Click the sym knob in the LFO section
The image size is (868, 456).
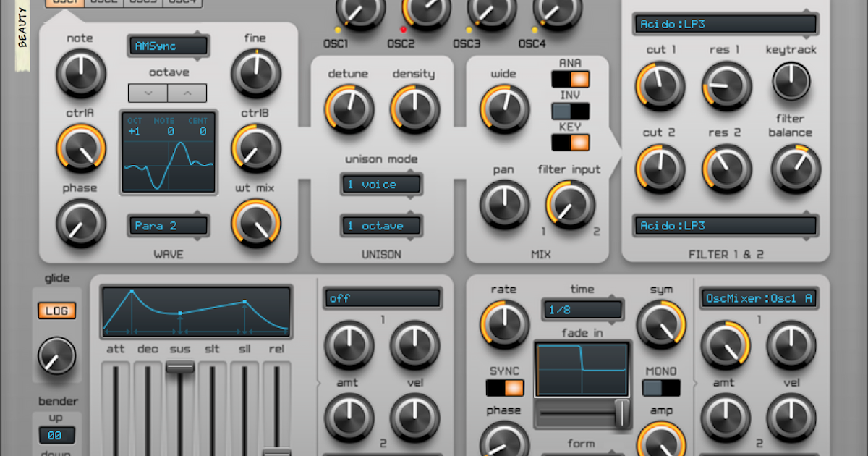click(660, 322)
